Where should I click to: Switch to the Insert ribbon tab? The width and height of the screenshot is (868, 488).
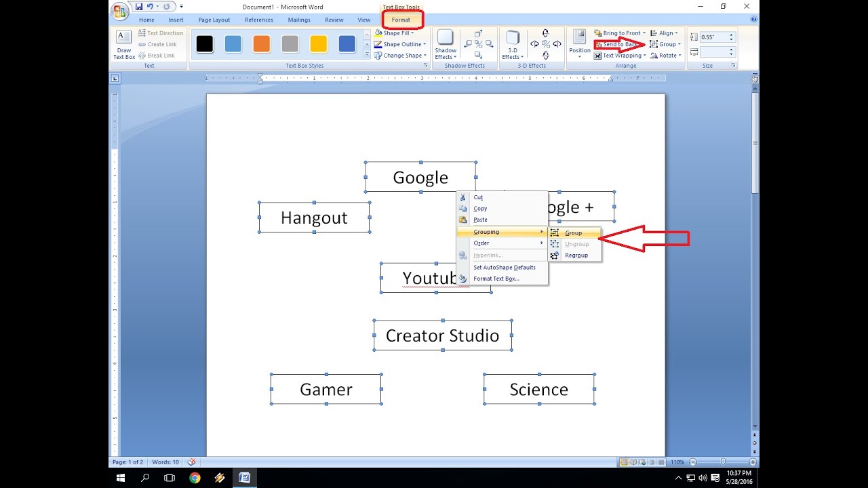[x=176, y=20]
